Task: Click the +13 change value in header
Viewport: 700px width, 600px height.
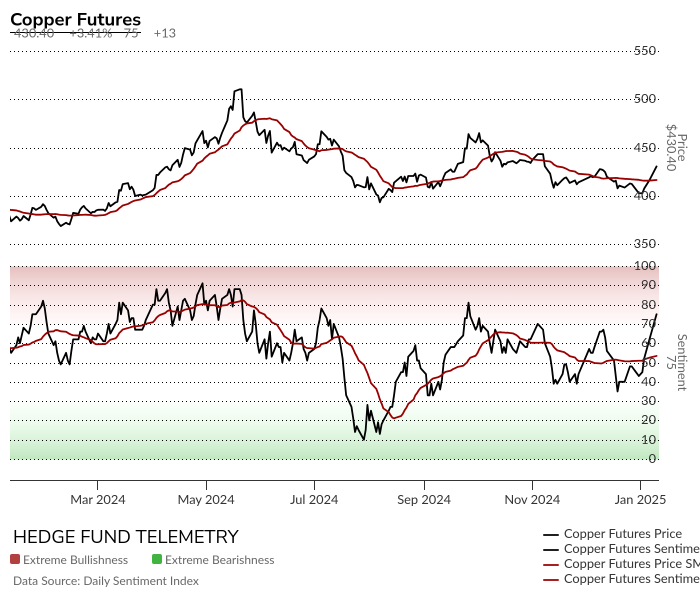Action: click(165, 33)
